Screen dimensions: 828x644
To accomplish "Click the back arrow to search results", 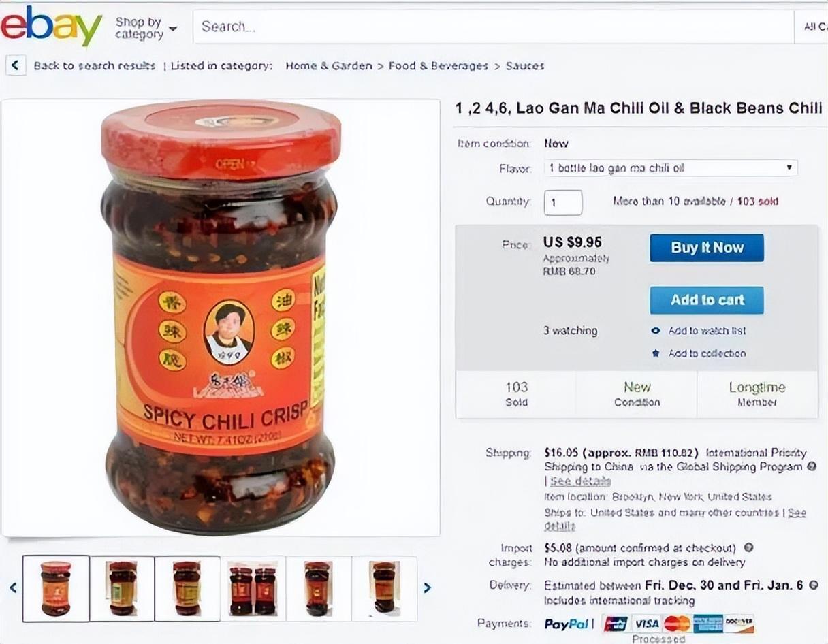I will point(16,65).
